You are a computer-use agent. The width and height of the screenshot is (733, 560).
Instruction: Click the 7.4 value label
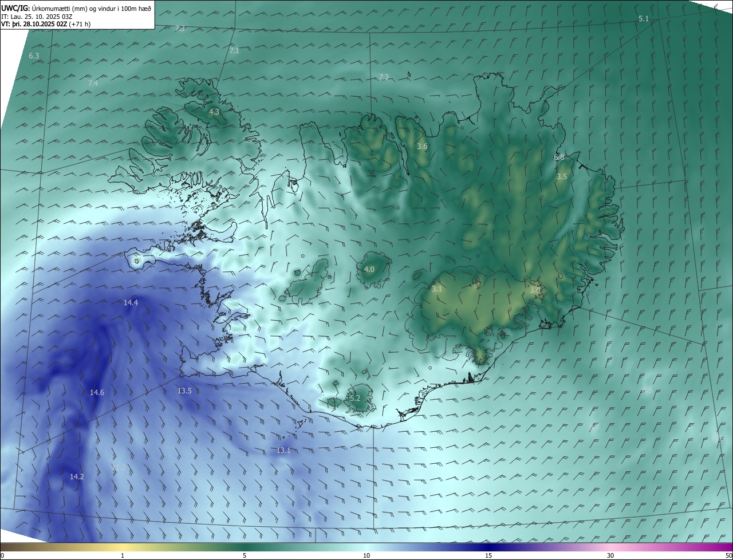click(93, 83)
